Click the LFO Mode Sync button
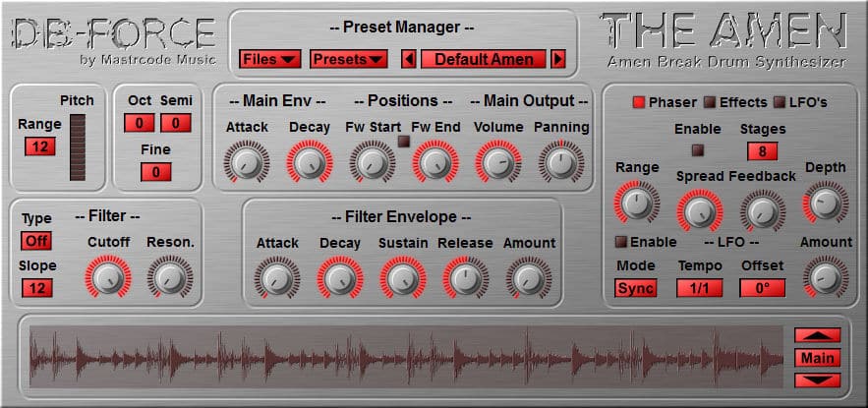The height and width of the screenshot is (408, 868). pos(635,288)
